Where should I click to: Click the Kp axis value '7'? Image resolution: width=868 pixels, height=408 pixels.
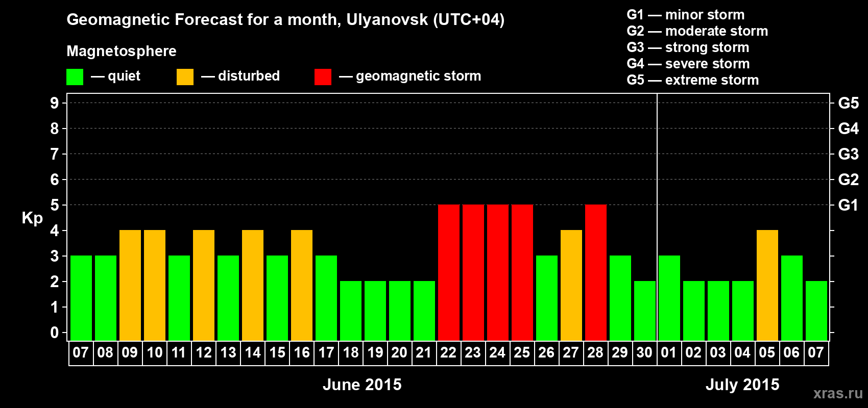tap(55, 154)
